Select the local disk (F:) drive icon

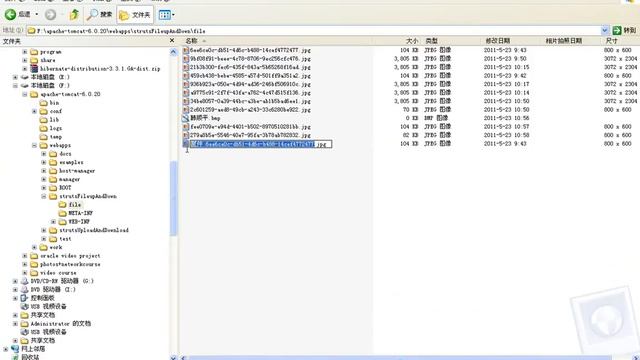click(25, 86)
